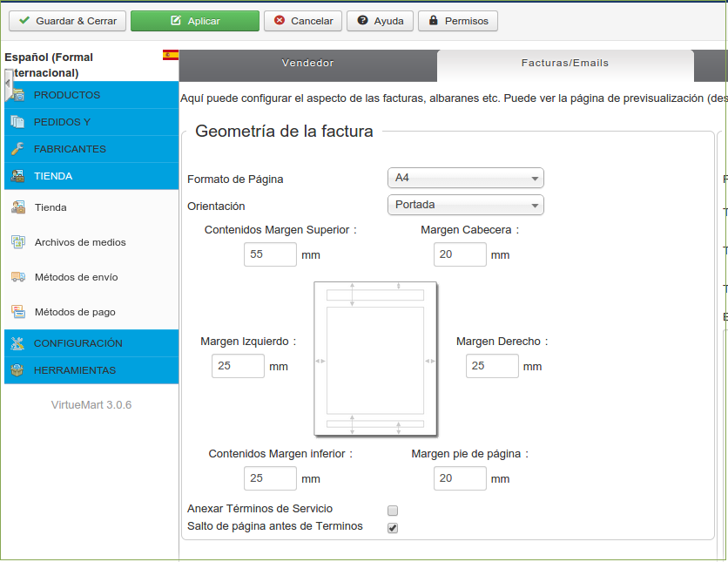Click the question mark icon on Ayuda
728x562 pixels.
click(x=362, y=20)
